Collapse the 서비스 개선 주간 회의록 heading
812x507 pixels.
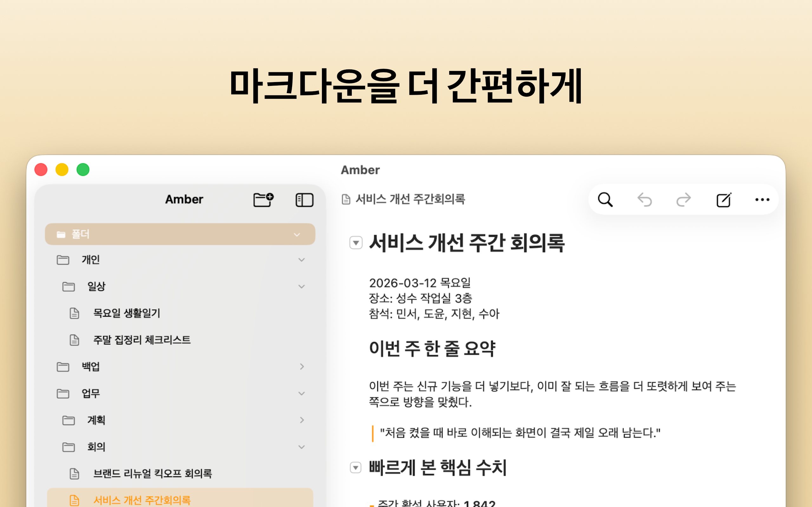click(x=356, y=242)
